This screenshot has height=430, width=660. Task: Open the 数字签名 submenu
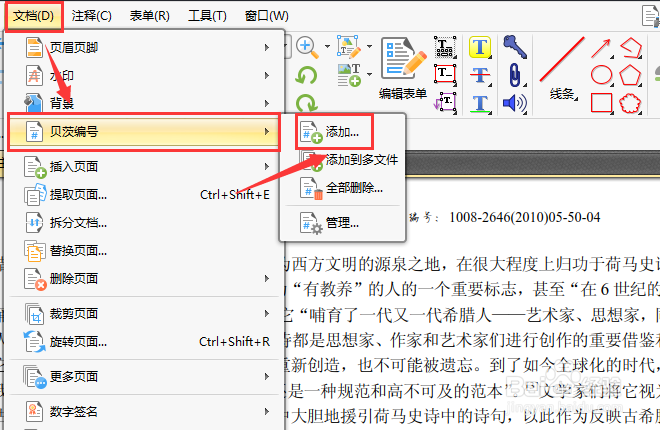(x=143, y=411)
